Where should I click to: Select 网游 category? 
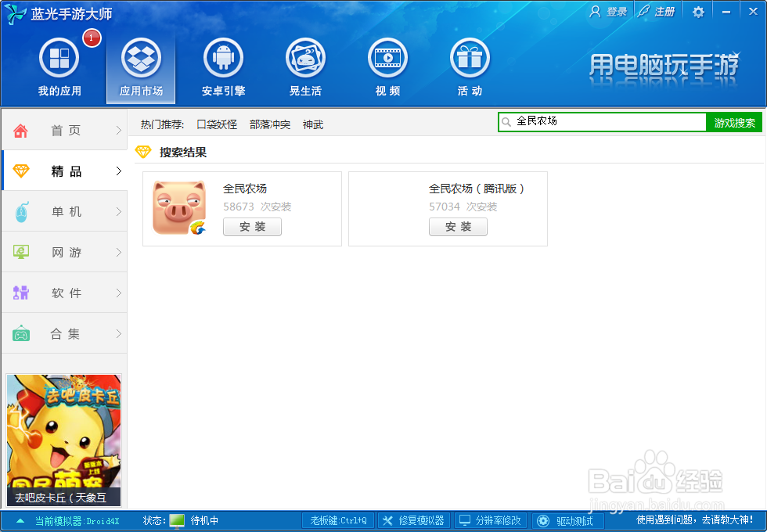64,252
